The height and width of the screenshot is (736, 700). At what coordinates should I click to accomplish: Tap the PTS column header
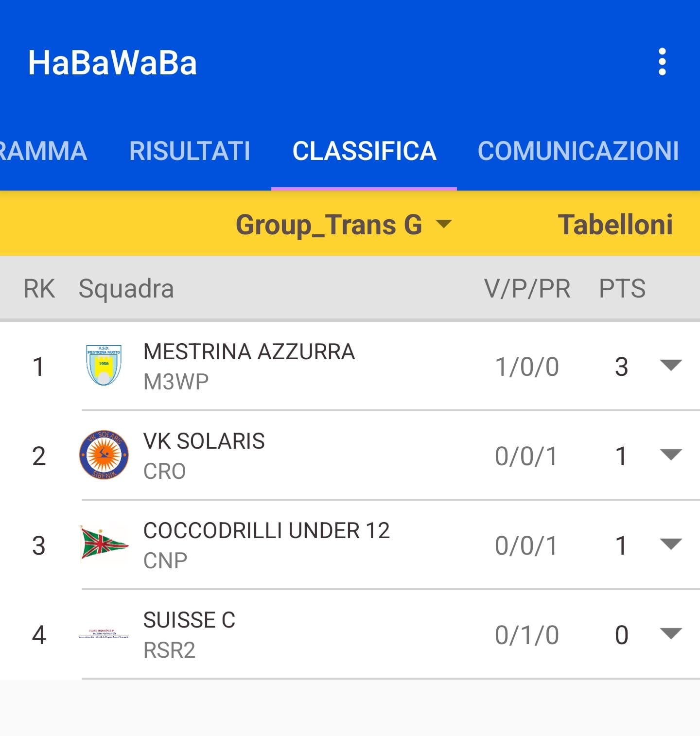(622, 288)
